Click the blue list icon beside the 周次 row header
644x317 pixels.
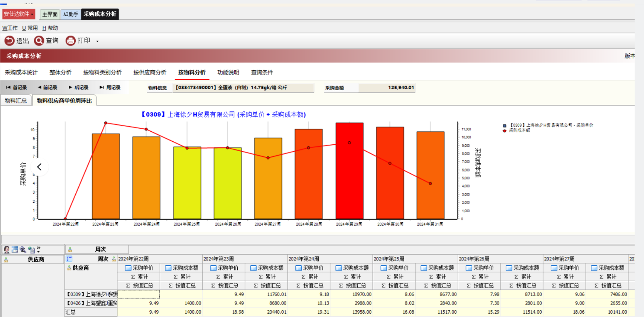69,259
